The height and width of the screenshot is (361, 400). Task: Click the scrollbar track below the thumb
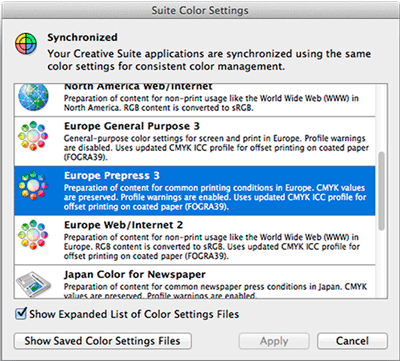(381, 263)
